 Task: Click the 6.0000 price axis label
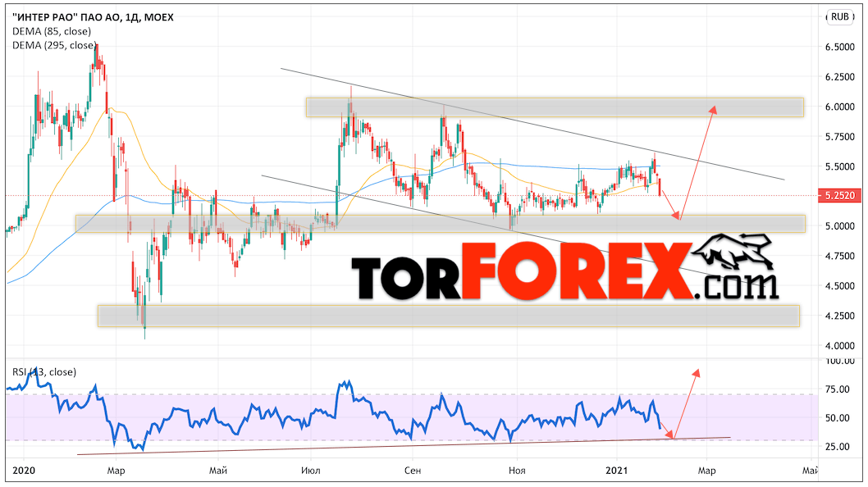pos(839,107)
